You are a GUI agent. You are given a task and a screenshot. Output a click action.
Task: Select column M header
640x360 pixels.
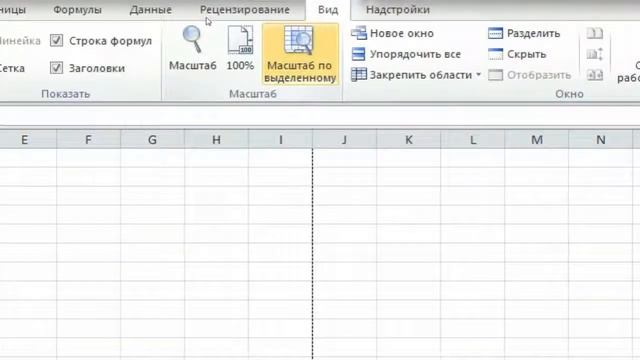pyautogui.click(x=537, y=140)
